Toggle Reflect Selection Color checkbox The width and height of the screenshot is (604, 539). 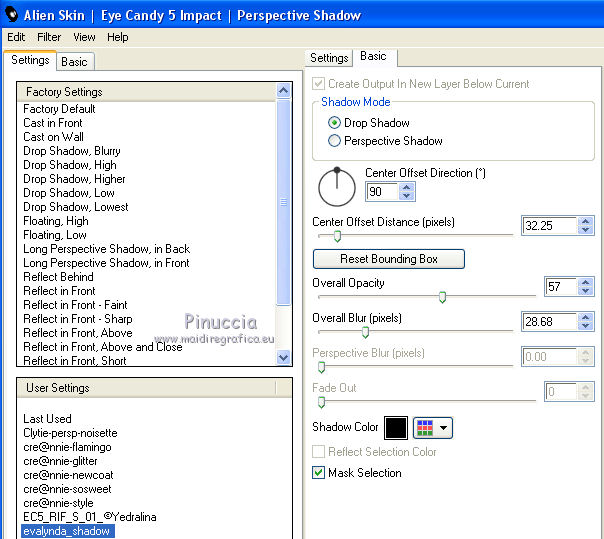point(318,452)
